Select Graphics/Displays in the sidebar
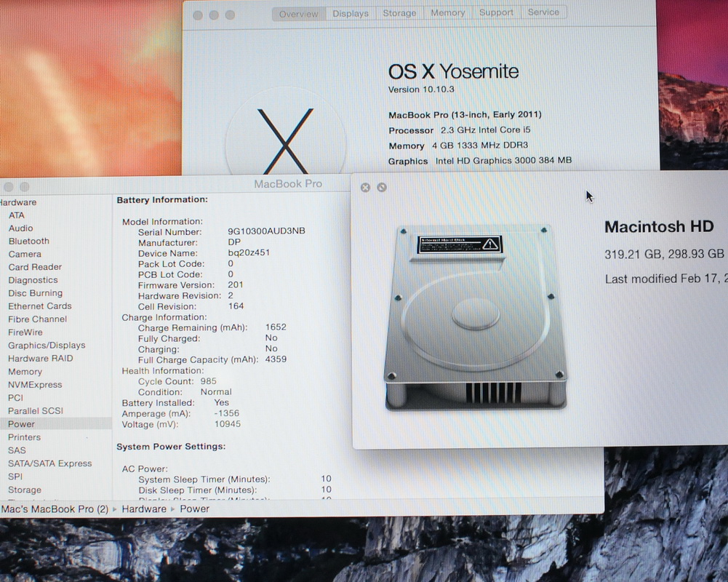This screenshot has height=582, width=728. point(47,345)
